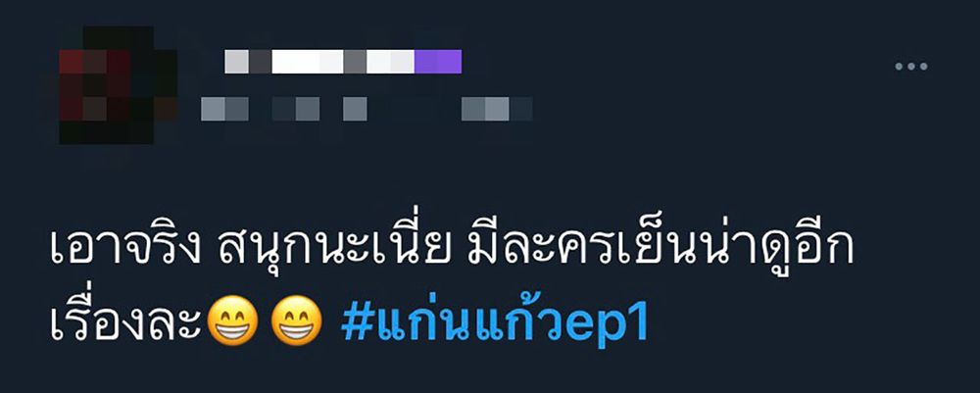Click the purple badge beside display name
Viewport: 980px width, 393px height.
pos(438,62)
